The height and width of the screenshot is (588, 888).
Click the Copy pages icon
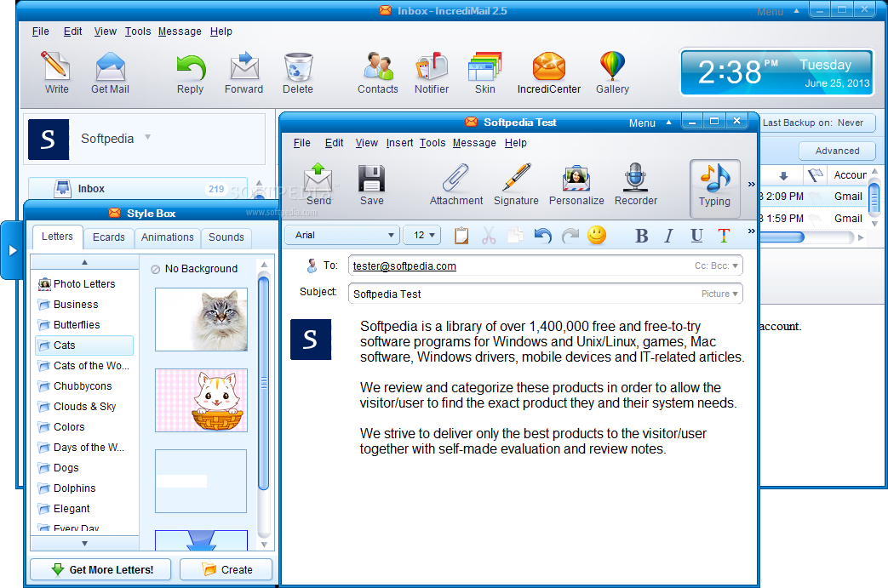[515, 235]
